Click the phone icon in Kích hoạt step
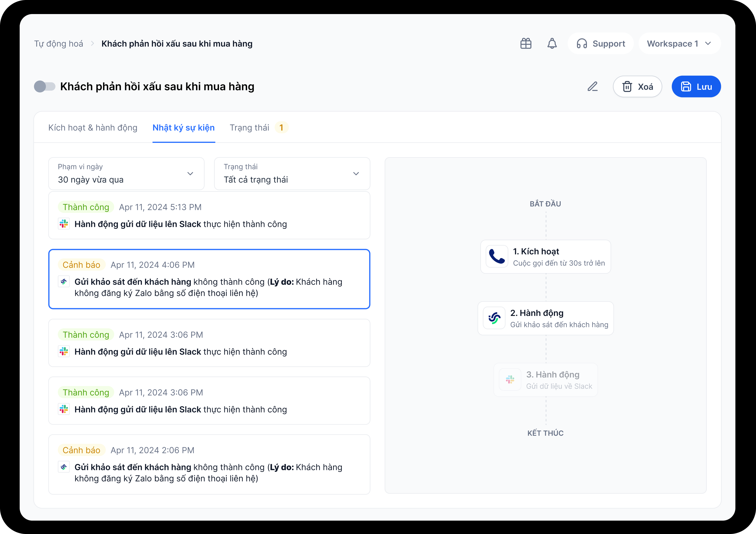756x534 pixels. point(497,256)
